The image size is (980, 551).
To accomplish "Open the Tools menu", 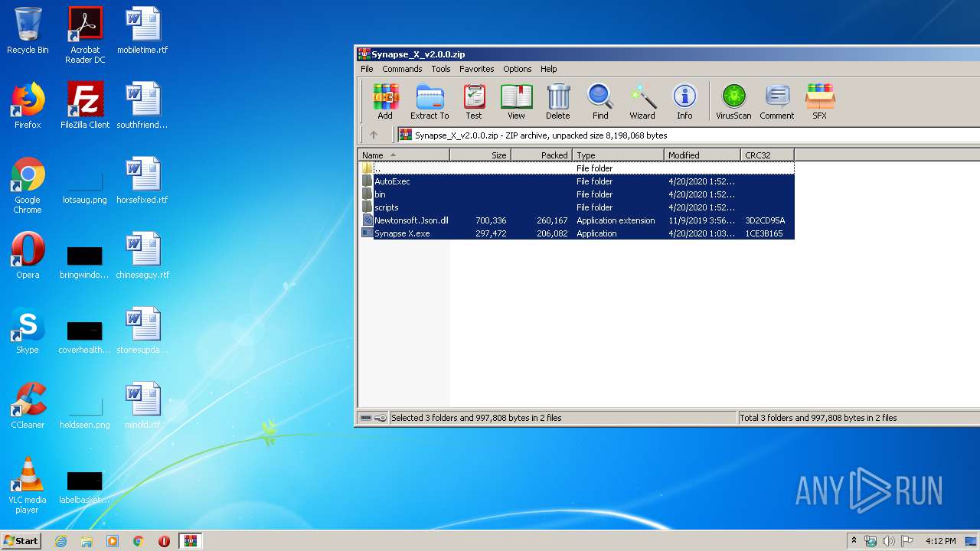I will click(x=441, y=69).
